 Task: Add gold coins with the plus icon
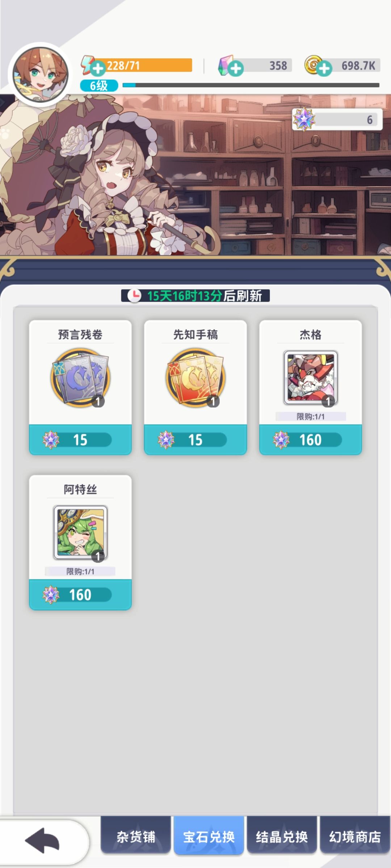pos(324,68)
